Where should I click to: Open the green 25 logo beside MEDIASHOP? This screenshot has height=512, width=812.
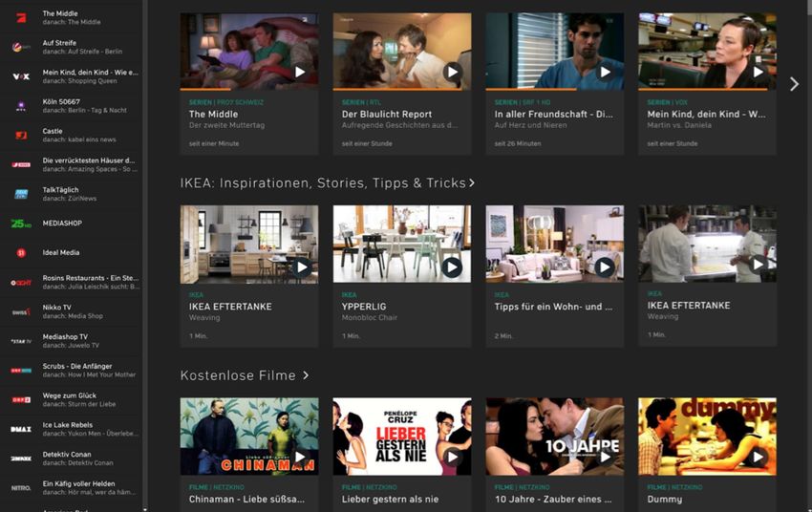click(21, 224)
